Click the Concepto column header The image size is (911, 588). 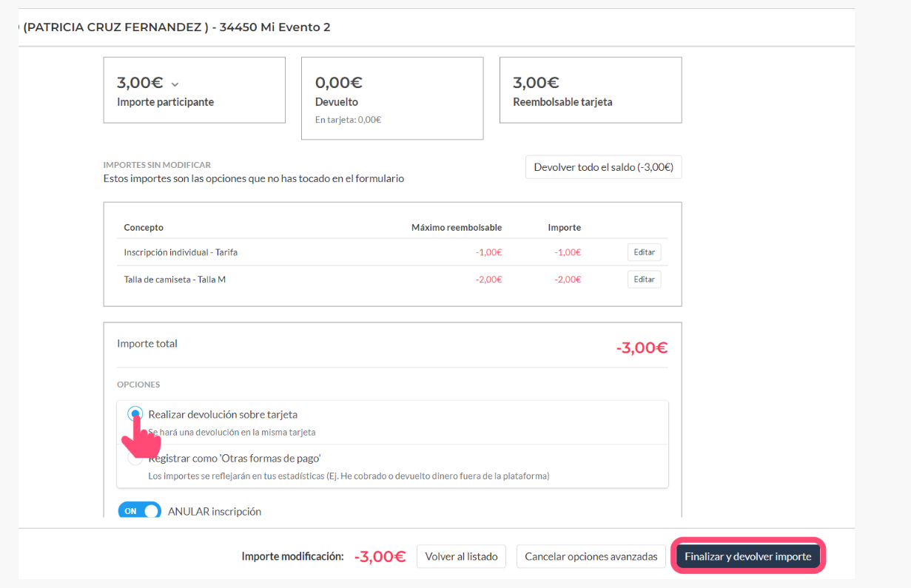pyautogui.click(x=144, y=228)
